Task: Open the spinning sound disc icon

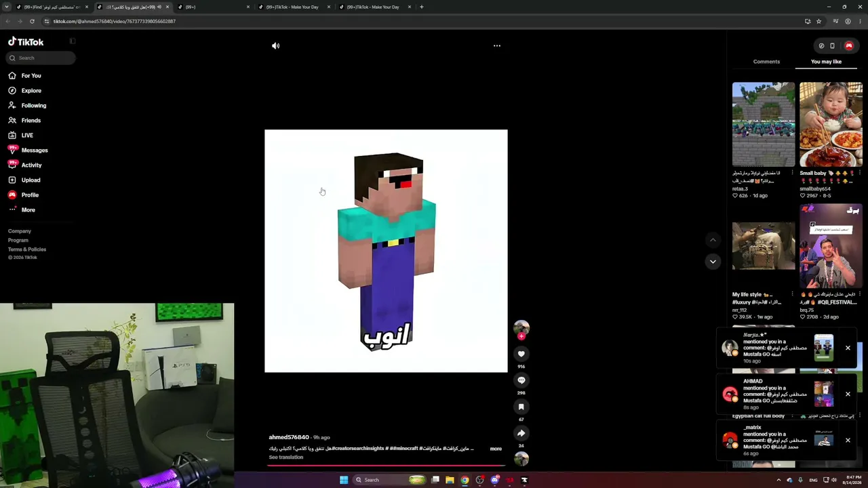Action: tap(521, 460)
